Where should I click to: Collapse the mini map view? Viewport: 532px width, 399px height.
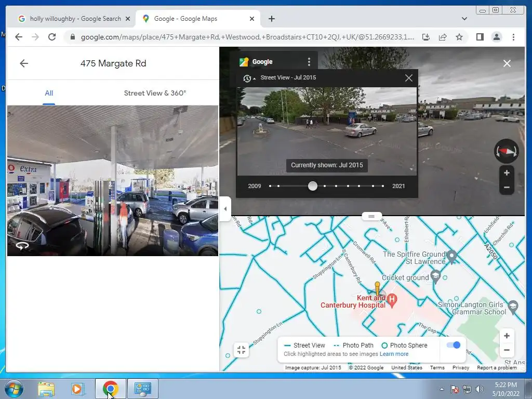point(241,350)
